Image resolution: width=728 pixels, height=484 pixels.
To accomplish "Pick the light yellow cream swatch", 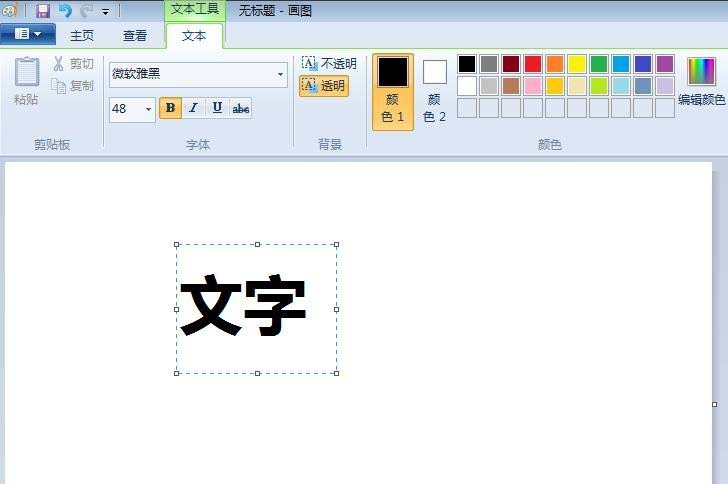I will [x=577, y=86].
